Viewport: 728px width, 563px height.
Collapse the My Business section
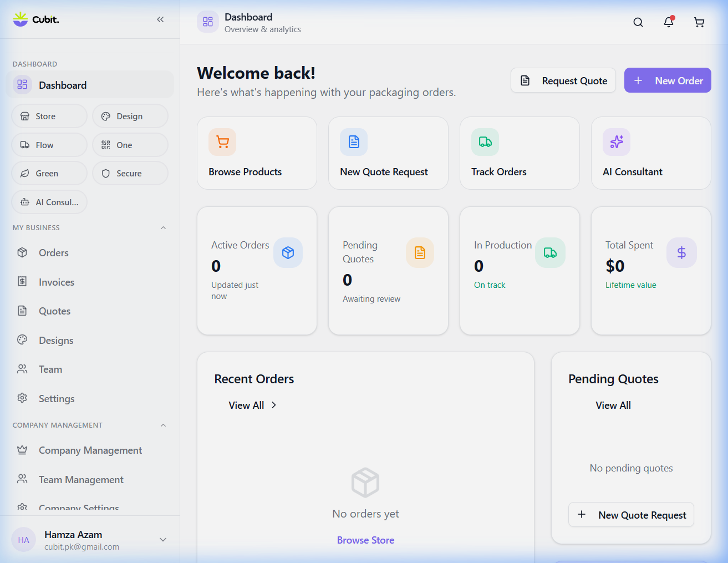163,228
